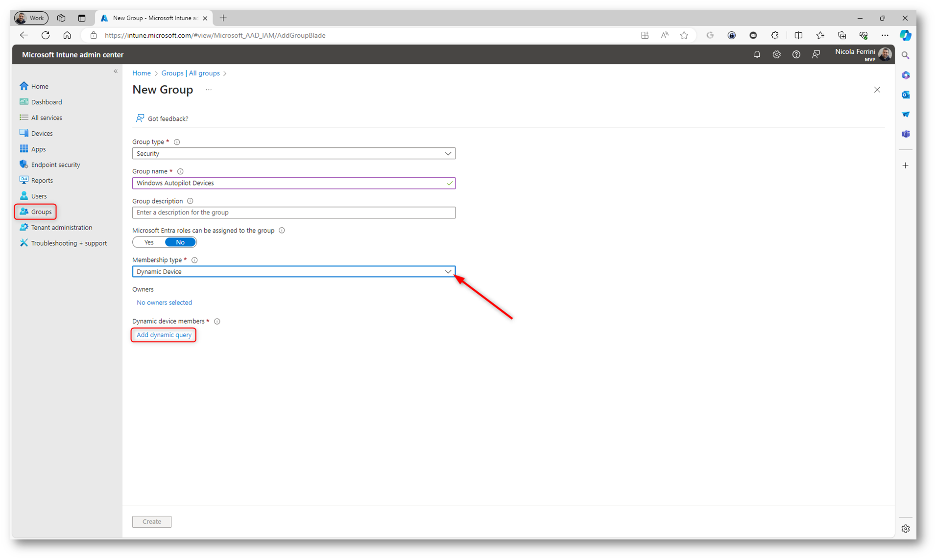Open the browser Settings and more menu

885,35
